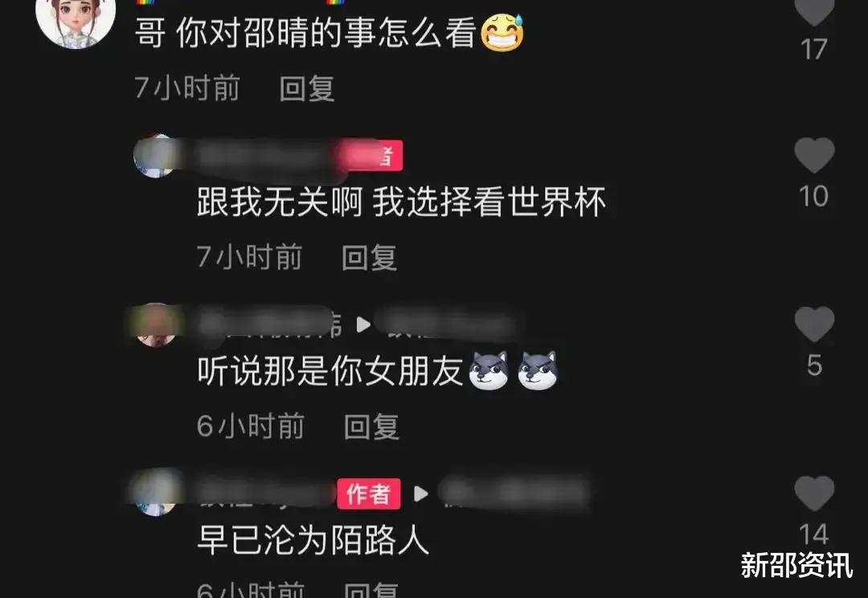Reply to 听说那是你女朋友 comment
This screenshot has height=598, width=868.
[371, 426]
